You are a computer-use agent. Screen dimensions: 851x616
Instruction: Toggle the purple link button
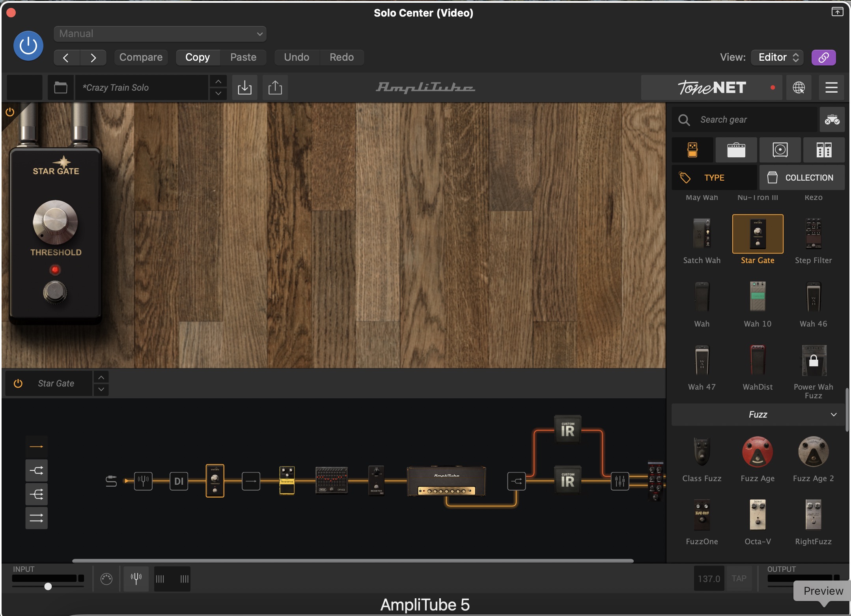point(823,58)
